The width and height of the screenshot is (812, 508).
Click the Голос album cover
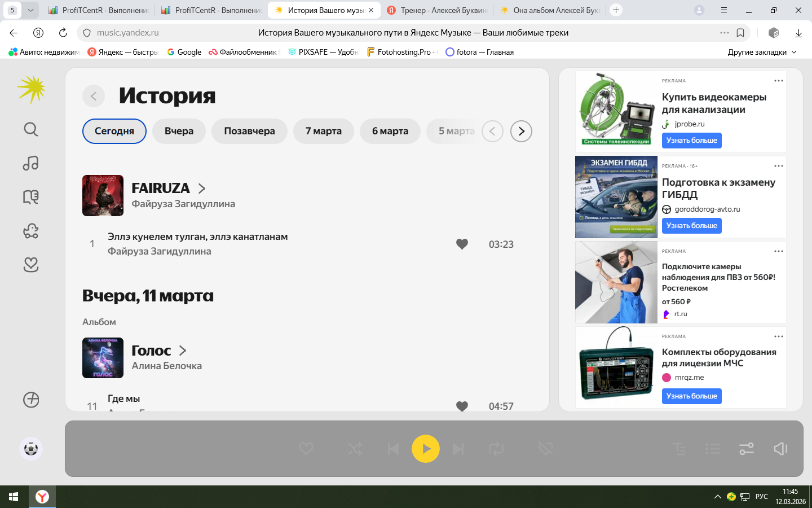(x=103, y=358)
